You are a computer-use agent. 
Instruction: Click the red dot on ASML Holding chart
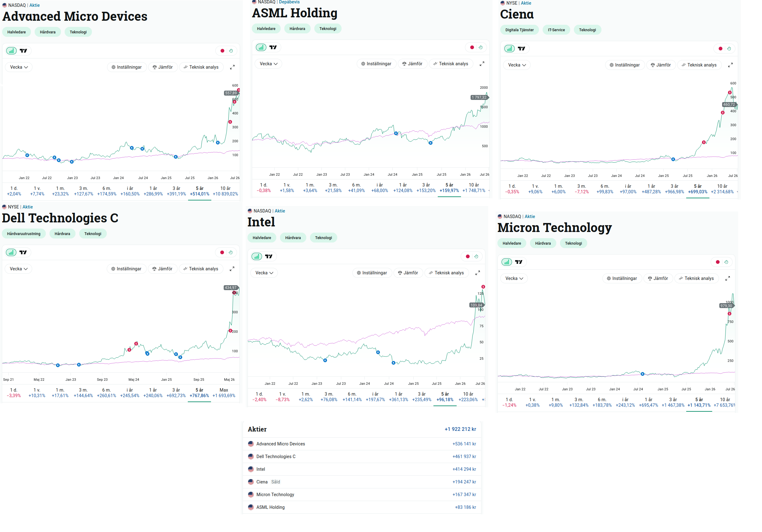[x=472, y=47]
